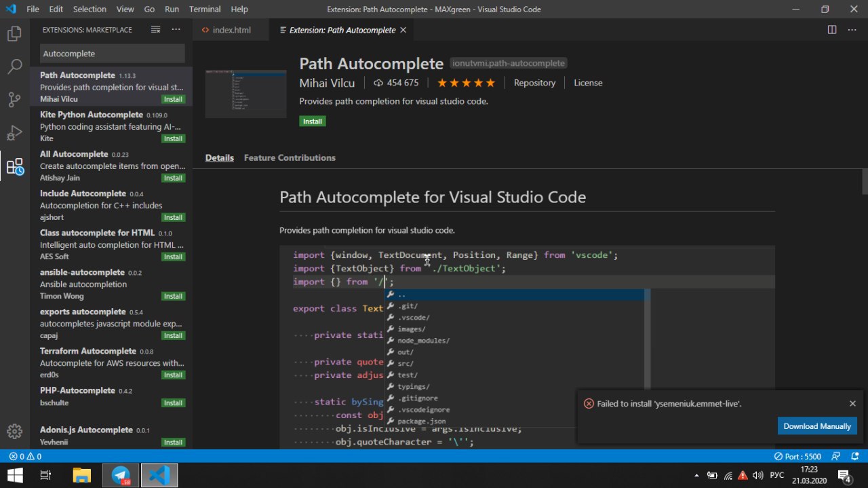Open the View menu
The image size is (868, 488).
click(x=125, y=10)
